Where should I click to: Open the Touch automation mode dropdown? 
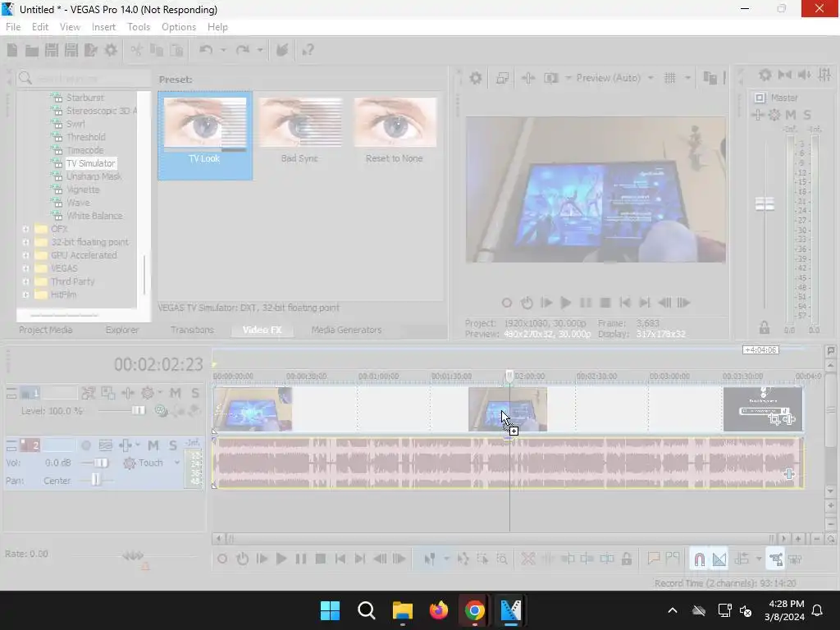point(177,463)
